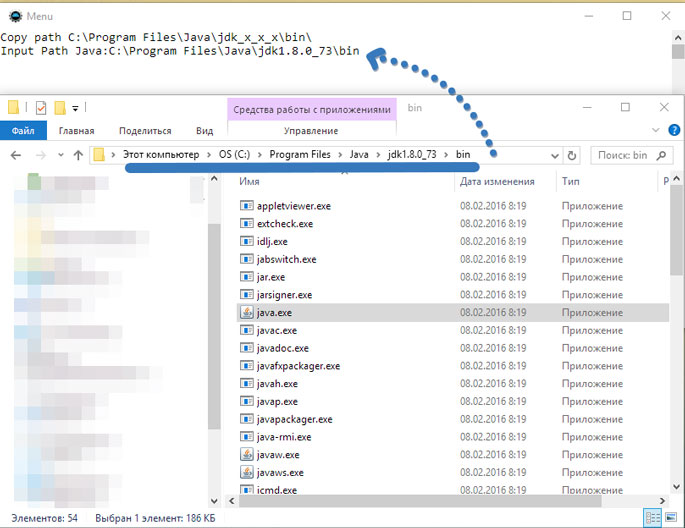The width and height of the screenshot is (685, 528).
Task: Switch to large thumbnails view icon
Action: coord(671,518)
